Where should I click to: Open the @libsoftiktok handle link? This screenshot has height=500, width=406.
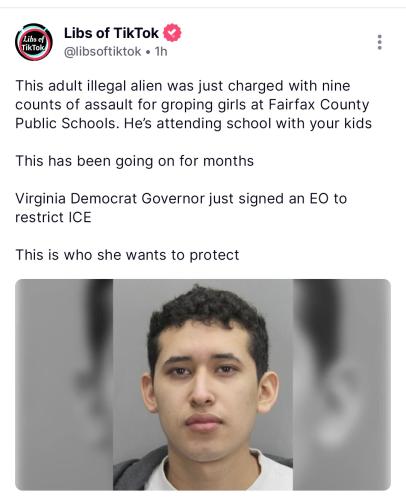[102, 52]
